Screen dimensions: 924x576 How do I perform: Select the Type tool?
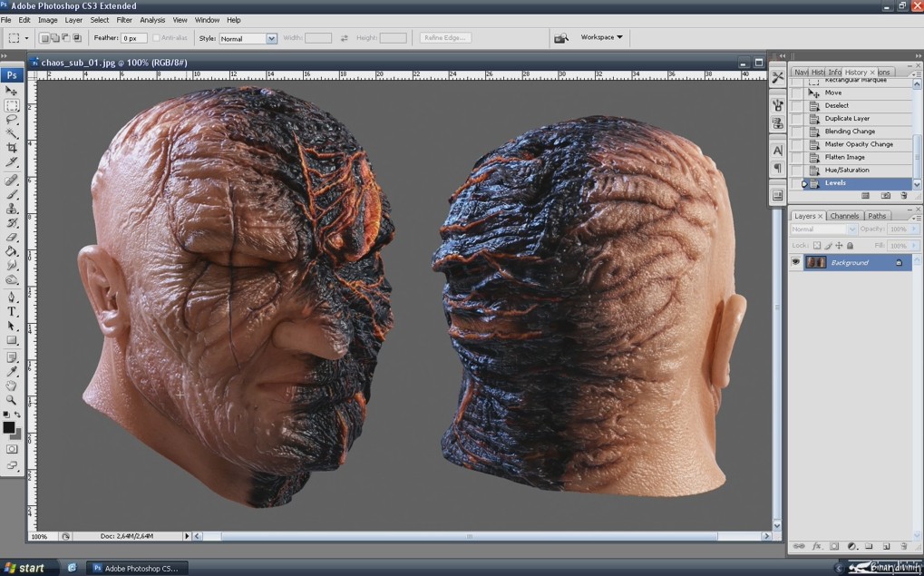pyautogui.click(x=11, y=312)
